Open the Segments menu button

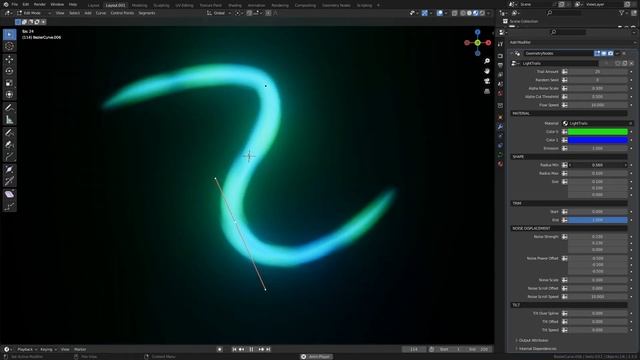pyautogui.click(x=147, y=13)
